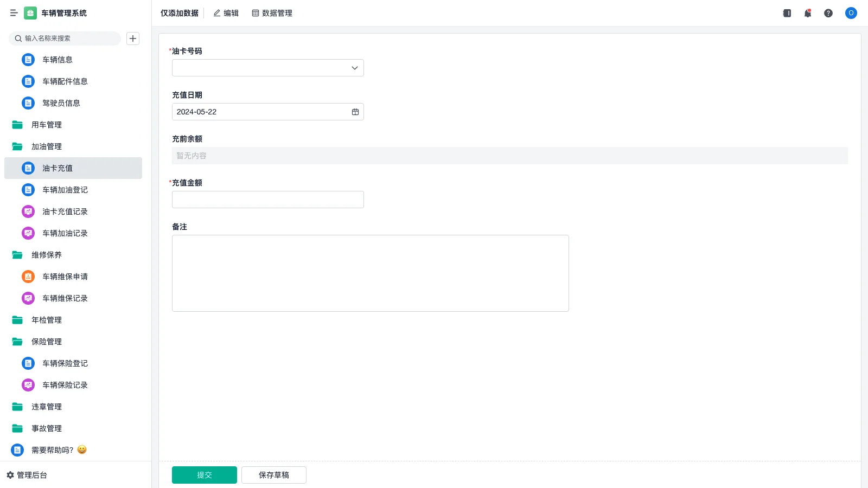Click the 提交 button
The height and width of the screenshot is (488, 868).
205,475
